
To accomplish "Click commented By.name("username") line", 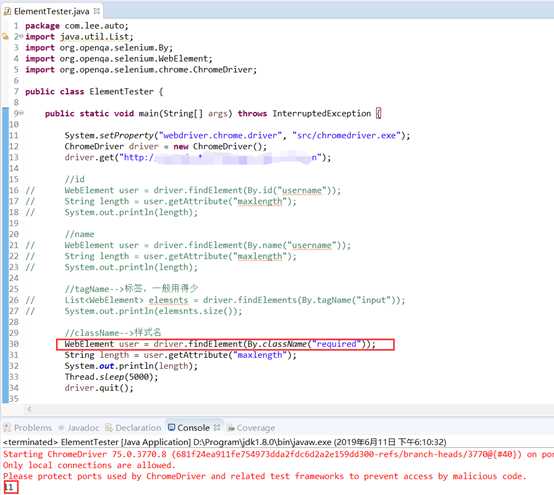I will pos(207,245).
